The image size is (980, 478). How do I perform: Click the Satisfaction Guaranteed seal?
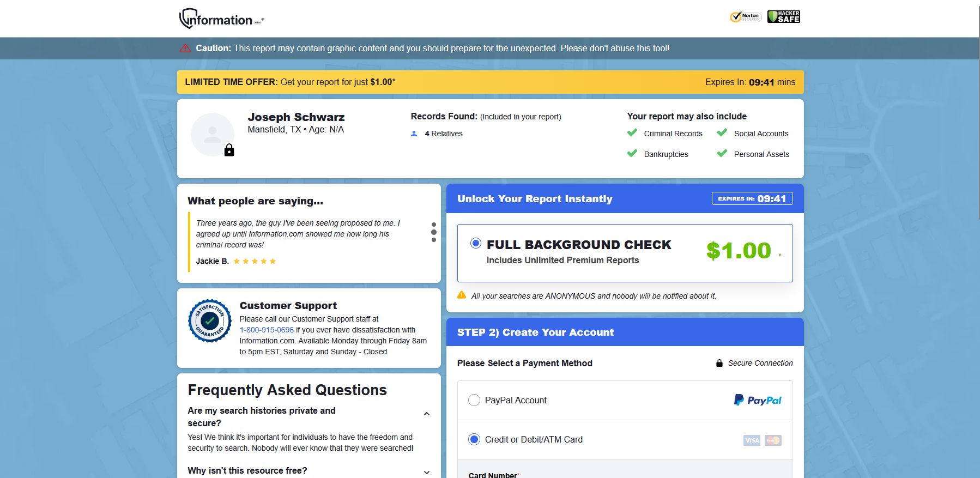(210, 321)
